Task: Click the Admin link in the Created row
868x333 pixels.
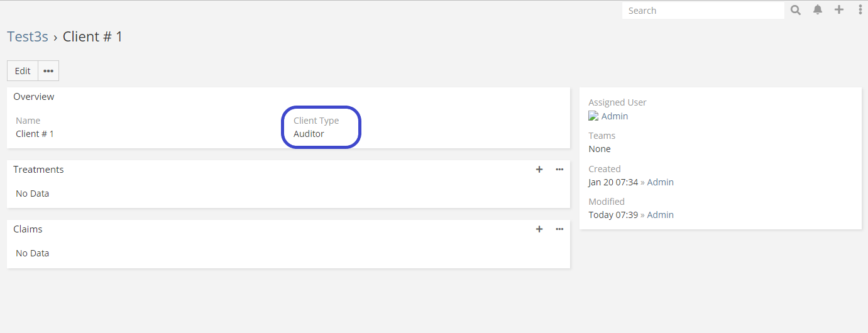Action: [660, 182]
